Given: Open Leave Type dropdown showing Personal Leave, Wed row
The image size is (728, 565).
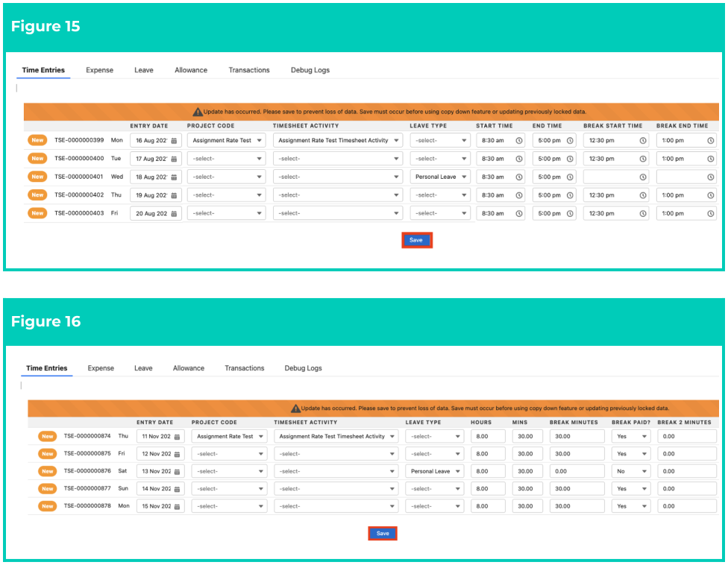Looking at the screenshot, I should [x=440, y=177].
